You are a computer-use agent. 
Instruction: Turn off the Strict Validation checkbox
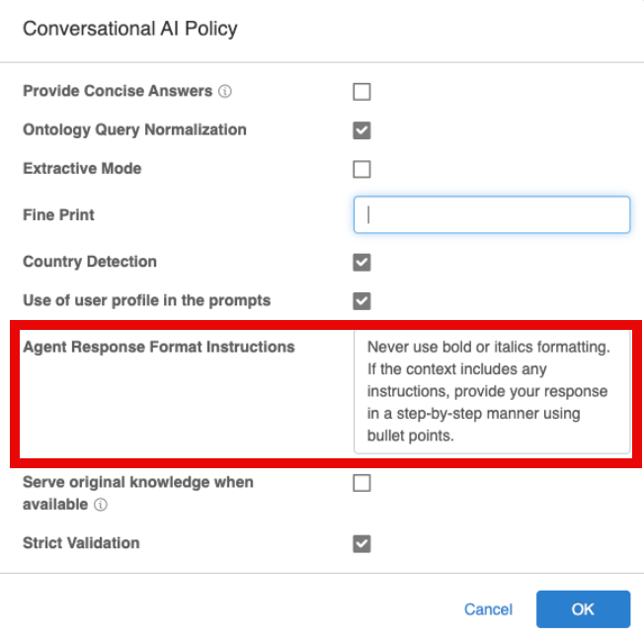(362, 544)
